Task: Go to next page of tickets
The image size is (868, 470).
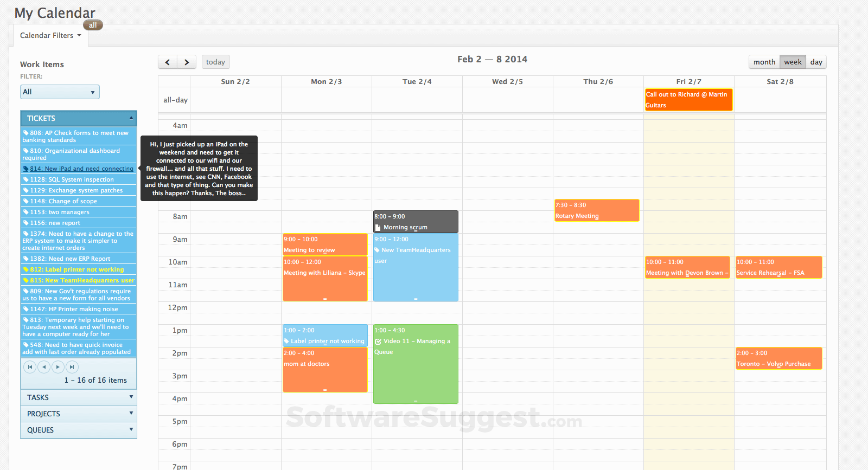Action: (58, 367)
